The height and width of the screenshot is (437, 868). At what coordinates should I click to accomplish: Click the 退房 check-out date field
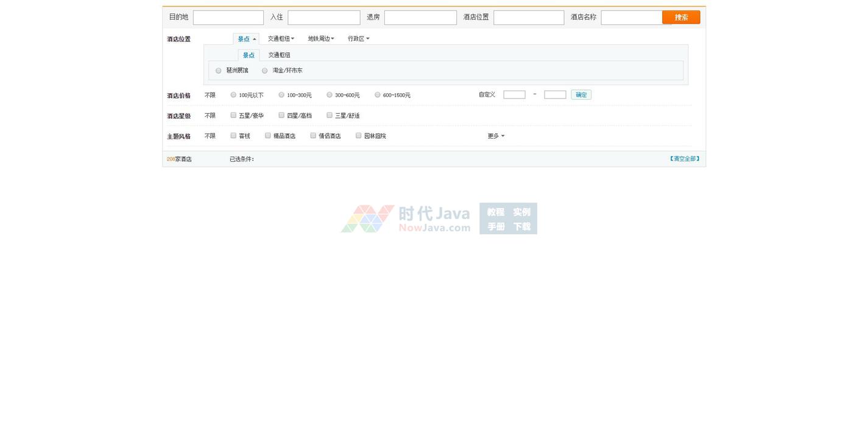click(x=420, y=18)
